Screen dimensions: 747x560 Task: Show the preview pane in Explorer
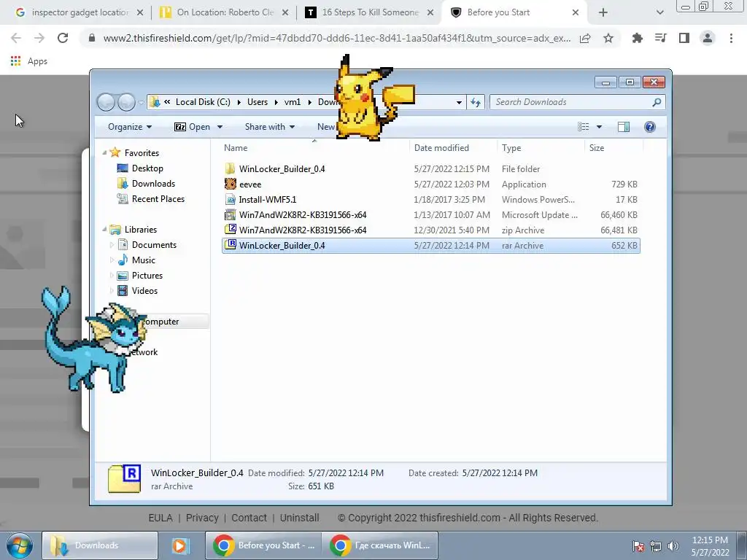point(624,127)
